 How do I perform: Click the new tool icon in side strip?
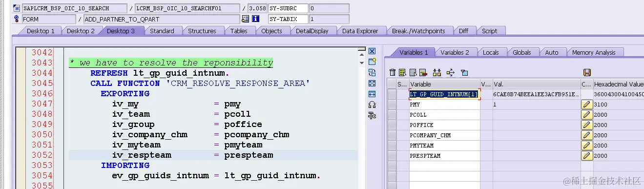(372, 62)
